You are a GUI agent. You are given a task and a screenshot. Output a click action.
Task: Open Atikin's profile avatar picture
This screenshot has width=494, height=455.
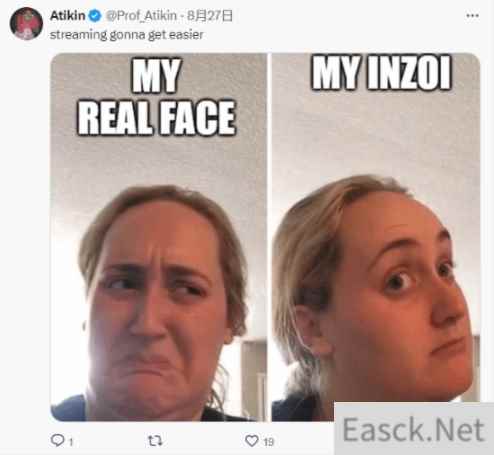(x=26, y=23)
